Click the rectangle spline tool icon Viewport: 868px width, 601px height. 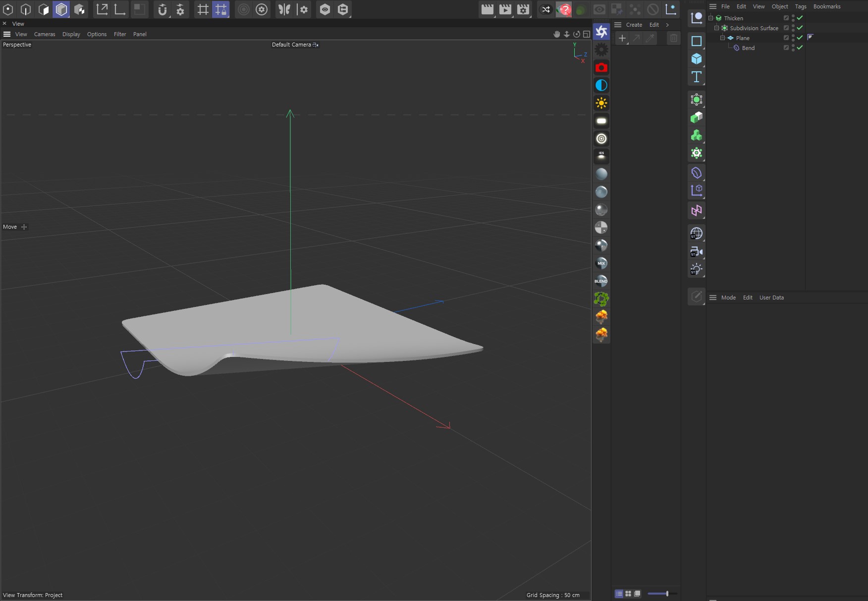coord(697,41)
